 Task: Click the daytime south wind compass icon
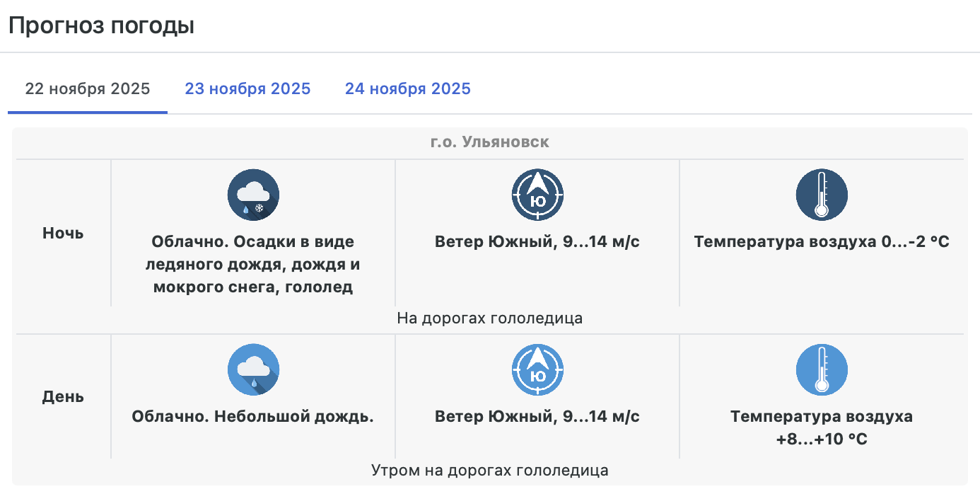(537, 369)
